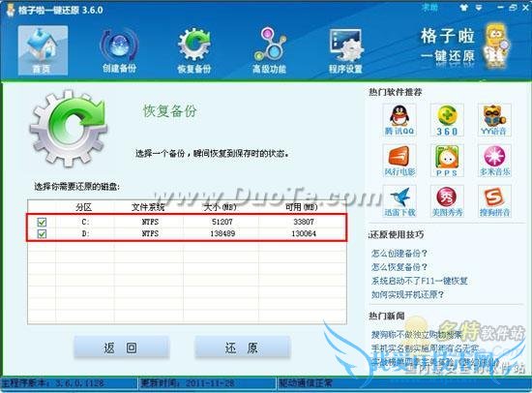Uncheck the D: partition checkbox
The image size is (532, 393).
(x=42, y=233)
